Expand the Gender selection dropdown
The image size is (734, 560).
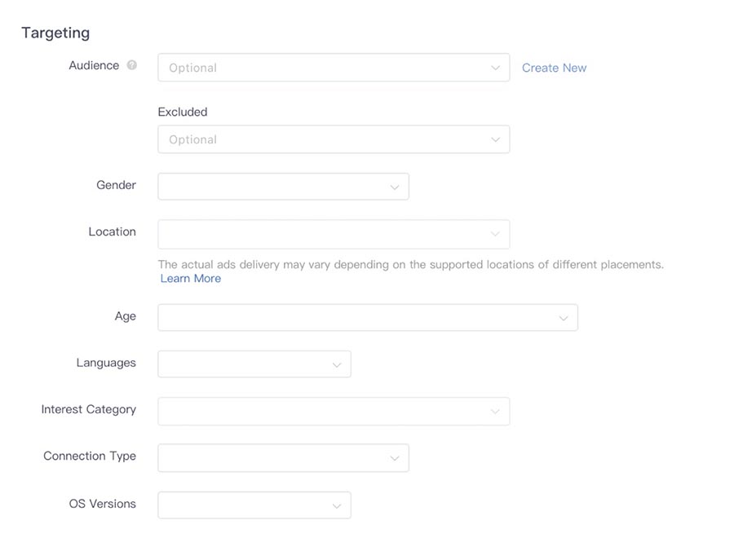pyautogui.click(x=273, y=187)
